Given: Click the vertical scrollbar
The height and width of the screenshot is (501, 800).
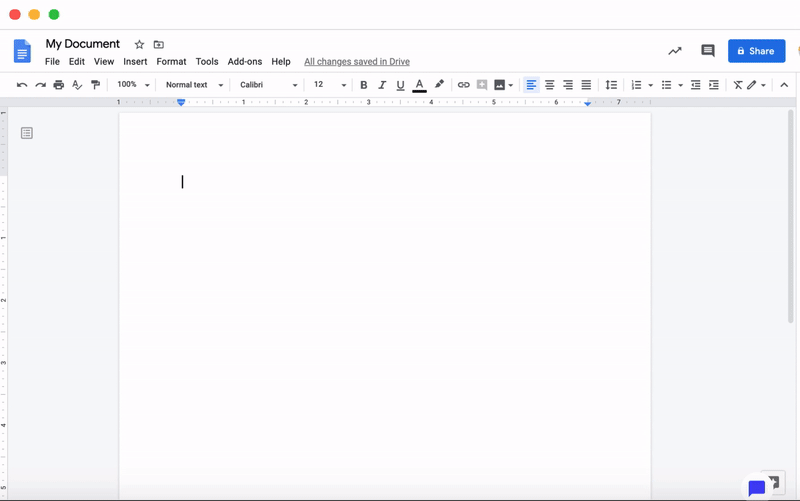Looking at the screenshot, I should (x=790, y=217).
